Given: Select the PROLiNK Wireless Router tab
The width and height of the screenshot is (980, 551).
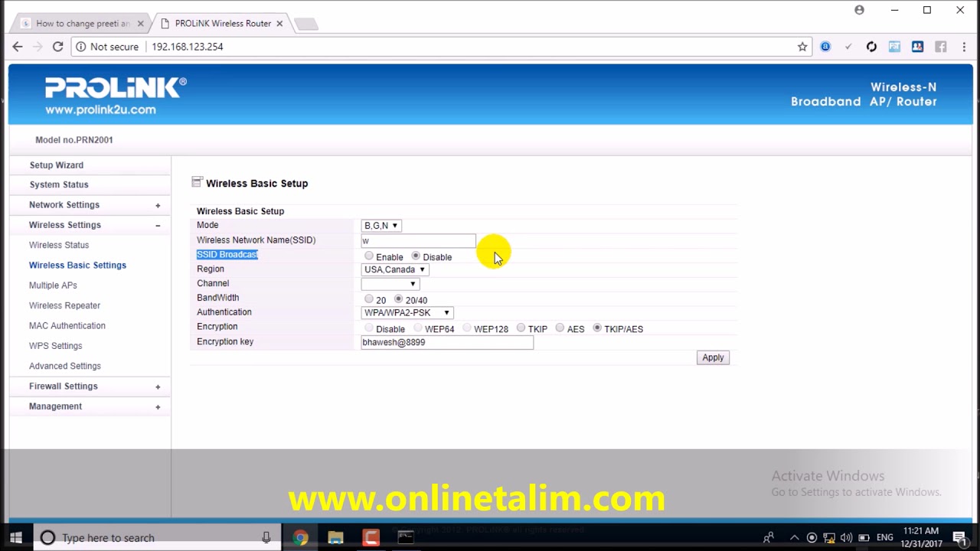Looking at the screenshot, I should pyautogui.click(x=223, y=24).
